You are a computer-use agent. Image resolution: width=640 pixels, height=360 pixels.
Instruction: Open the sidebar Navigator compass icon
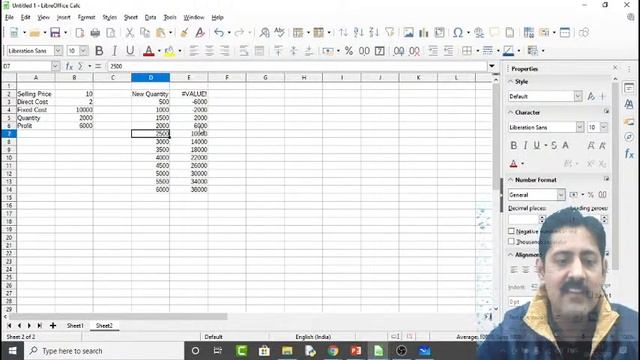pyautogui.click(x=629, y=137)
